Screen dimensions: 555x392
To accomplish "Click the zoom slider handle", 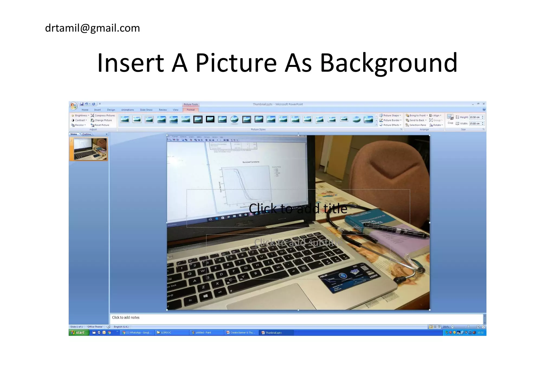I will [x=468, y=327].
